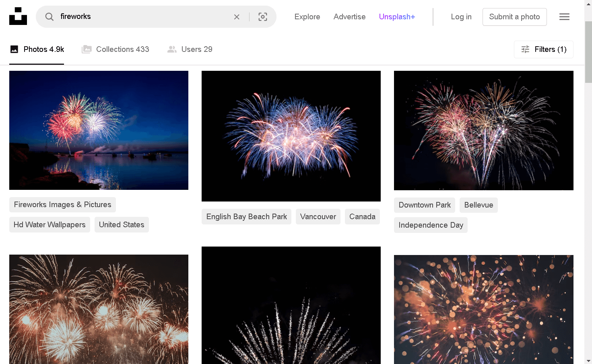592x364 pixels.
Task: Open the blue fireworks photo over Vancouver
Action: [291, 136]
